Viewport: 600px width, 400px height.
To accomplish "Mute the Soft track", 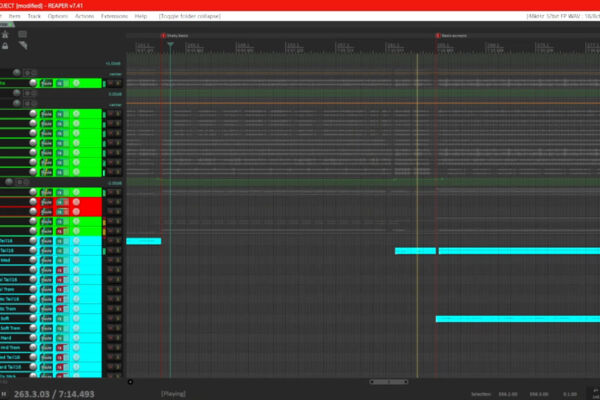I will tap(111, 318).
